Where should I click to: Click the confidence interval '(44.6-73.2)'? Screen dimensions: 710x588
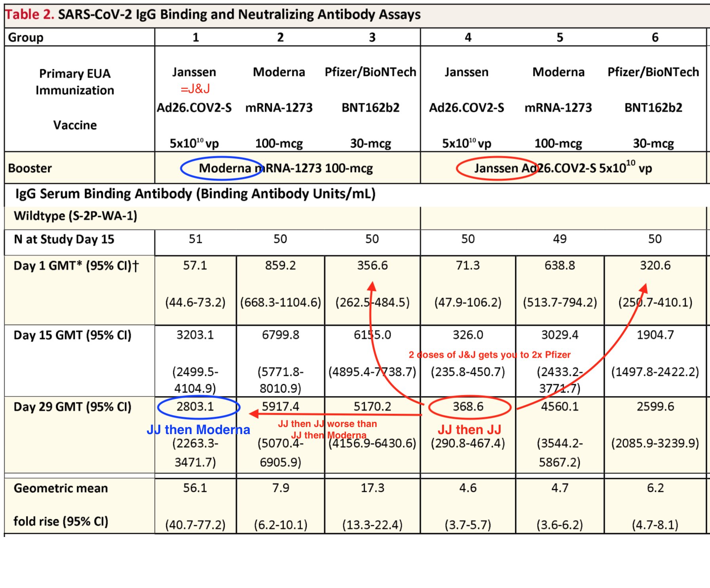[195, 303]
